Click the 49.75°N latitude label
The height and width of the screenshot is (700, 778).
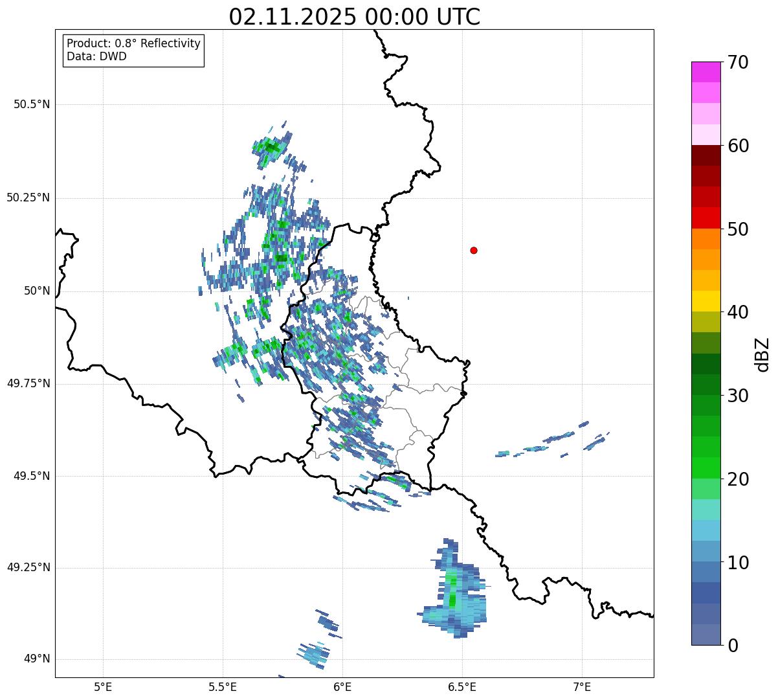click(x=28, y=383)
